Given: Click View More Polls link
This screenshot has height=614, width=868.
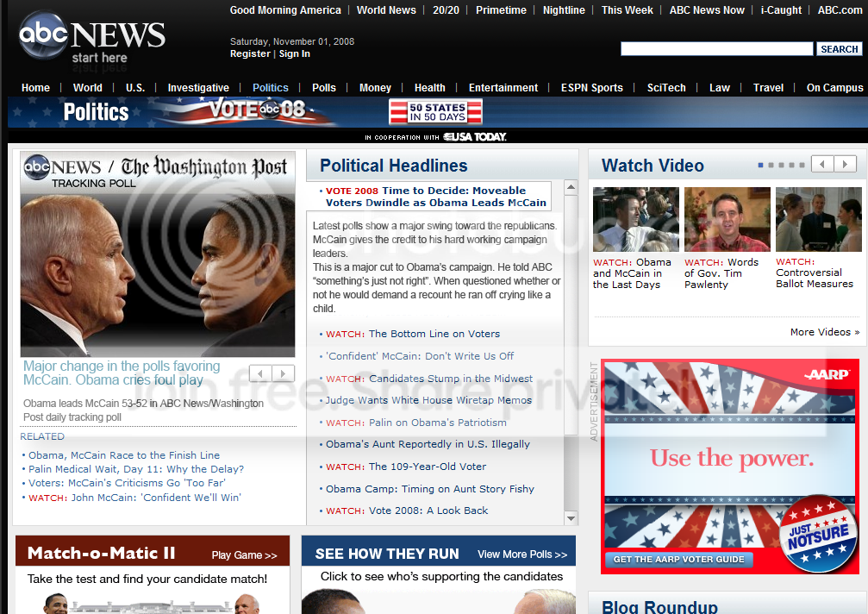Looking at the screenshot, I should point(522,554).
